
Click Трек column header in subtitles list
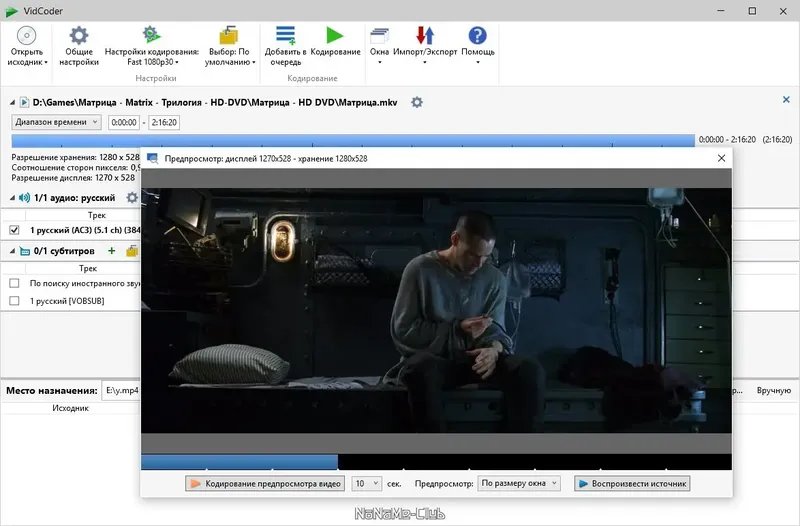pos(88,268)
